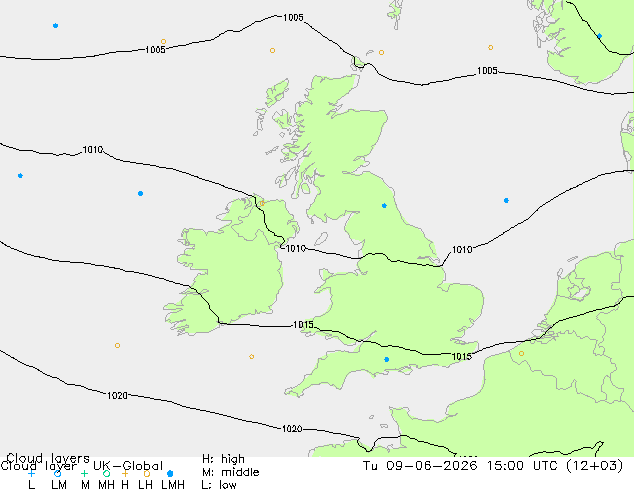The height and width of the screenshot is (490, 634).
Task: Click the 'L: low' legend text
Action: (219, 484)
